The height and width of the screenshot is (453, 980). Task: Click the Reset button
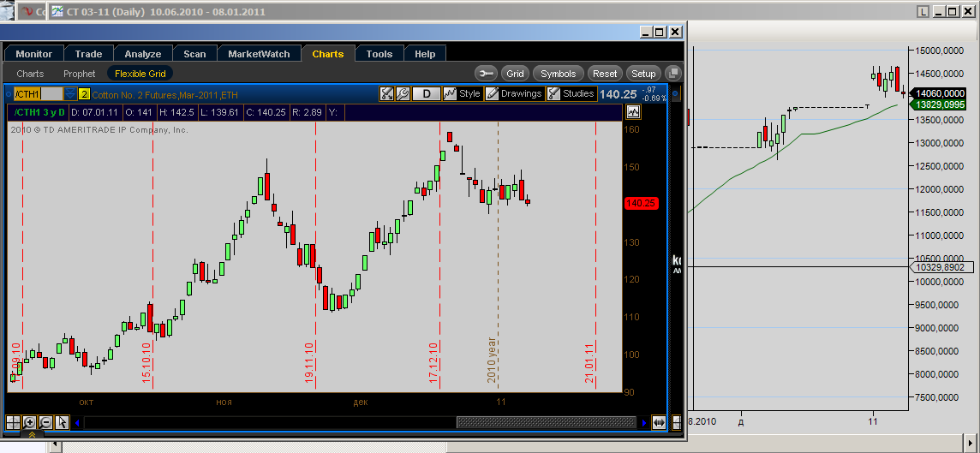pyautogui.click(x=605, y=74)
